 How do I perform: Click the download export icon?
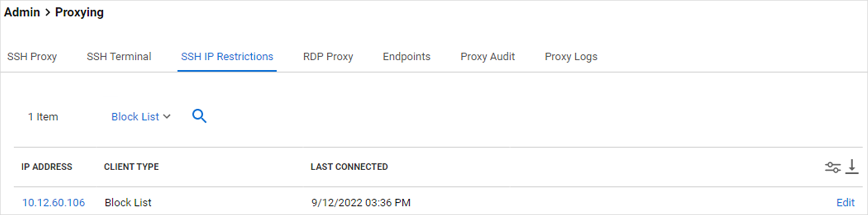tap(852, 167)
